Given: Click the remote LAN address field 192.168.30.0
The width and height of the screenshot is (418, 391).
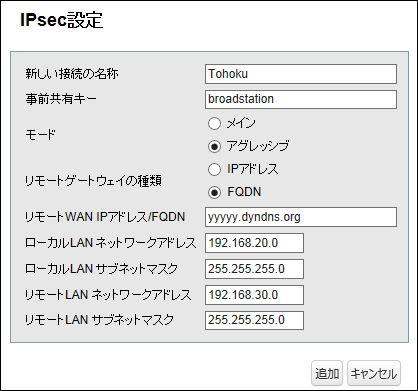Looking at the screenshot, I should click(x=254, y=295).
